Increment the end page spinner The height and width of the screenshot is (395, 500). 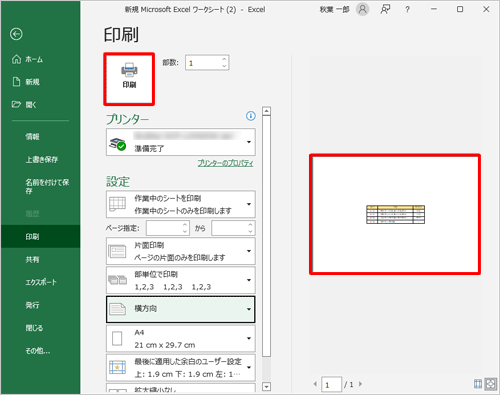coord(251,225)
